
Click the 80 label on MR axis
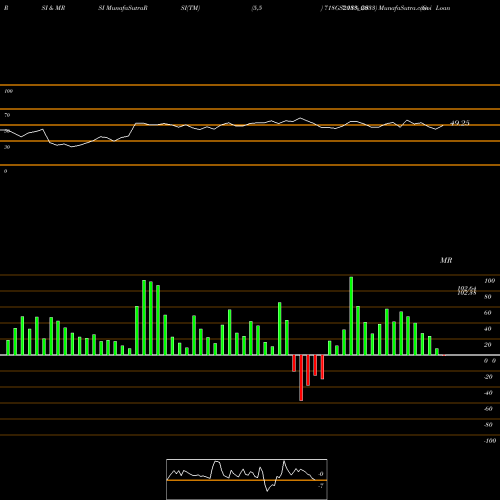point(488,297)
